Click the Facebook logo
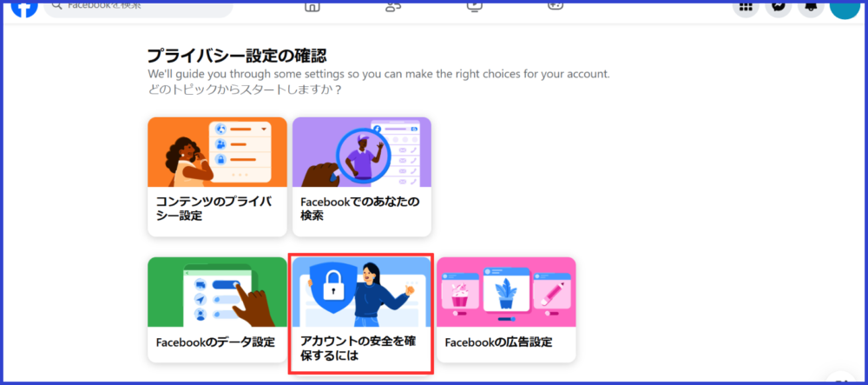 (x=24, y=8)
